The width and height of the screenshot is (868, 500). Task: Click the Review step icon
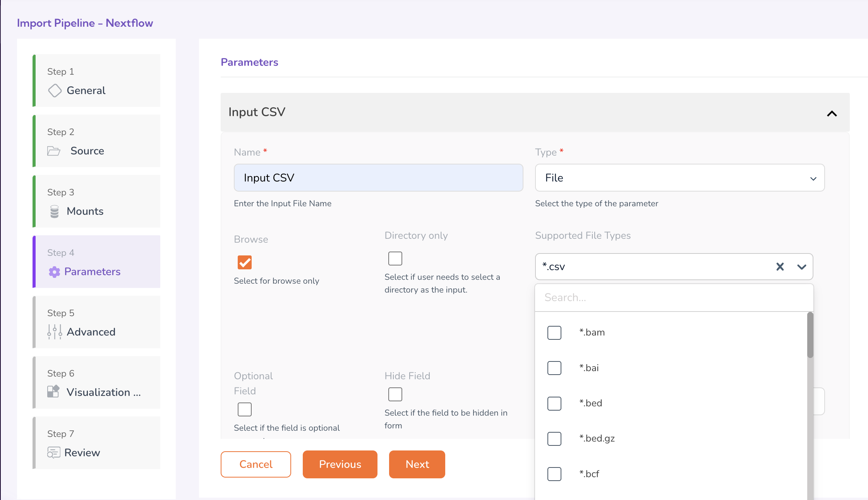[54, 452]
